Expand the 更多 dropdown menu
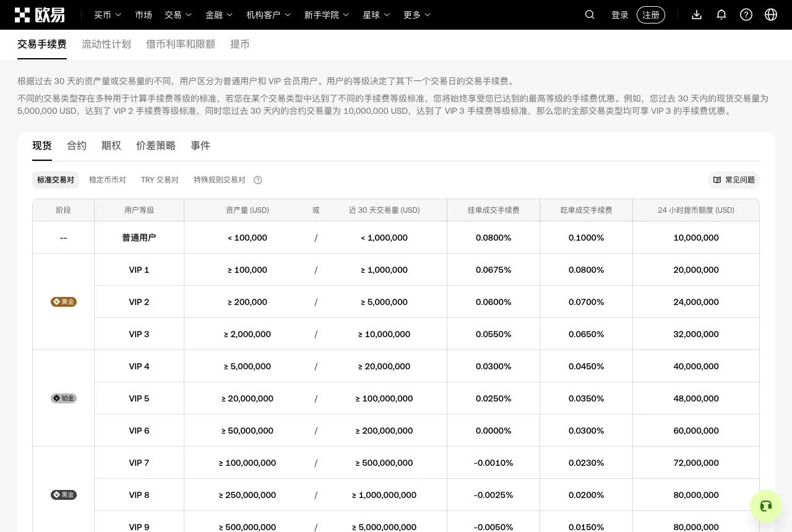The width and height of the screenshot is (792, 532). point(417,15)
